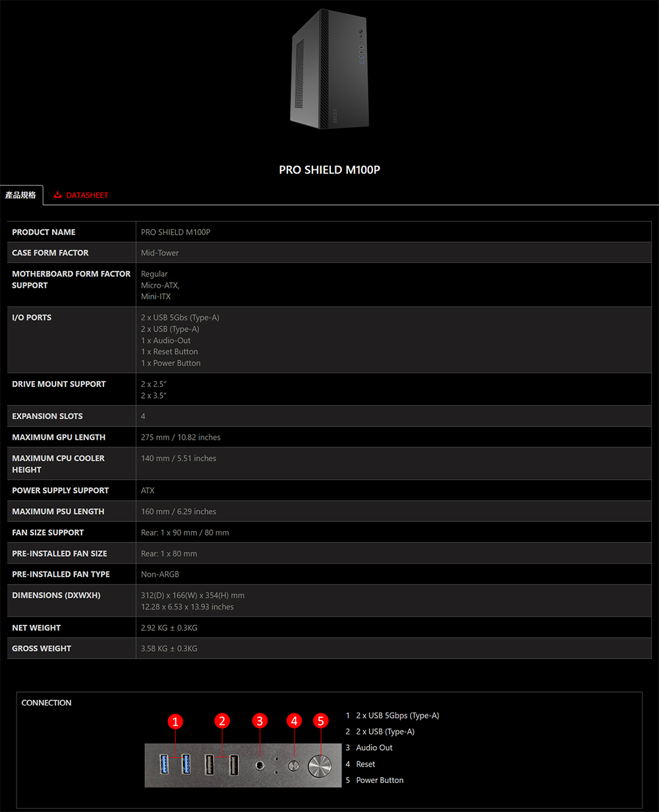Click the CASE FORM FACTOR label
The image size is (659, 812).
(50, 253)
